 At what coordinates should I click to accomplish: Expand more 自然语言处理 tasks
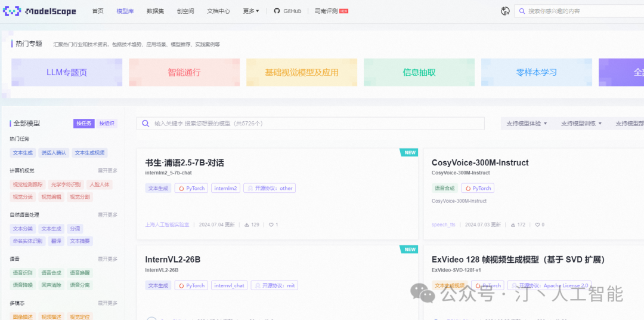107,215
